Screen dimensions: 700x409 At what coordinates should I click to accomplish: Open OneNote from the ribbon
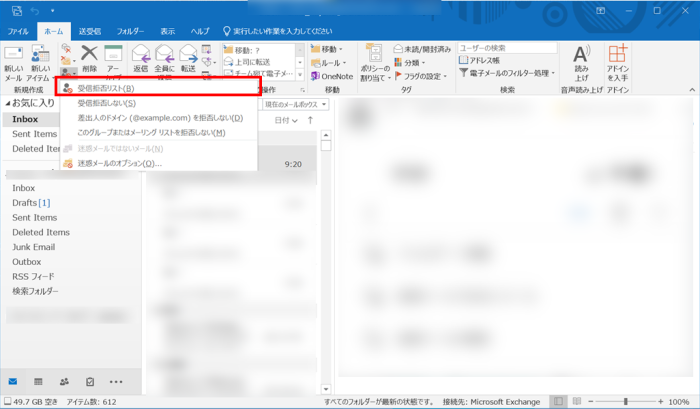(x=331, y=76)
